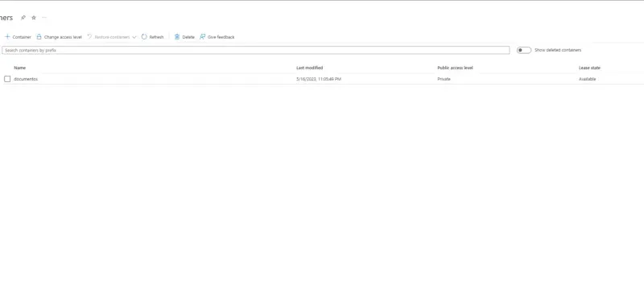Check the documentos container checkbox
Screen dimensions: 644x294
(x=7, y=79)
